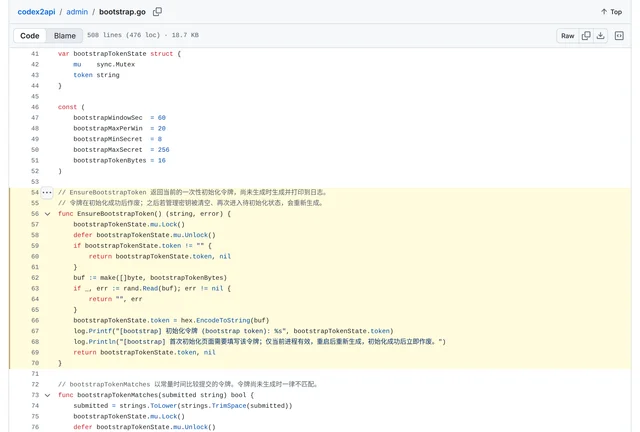Download the raw file

click(x=600, y=36)
